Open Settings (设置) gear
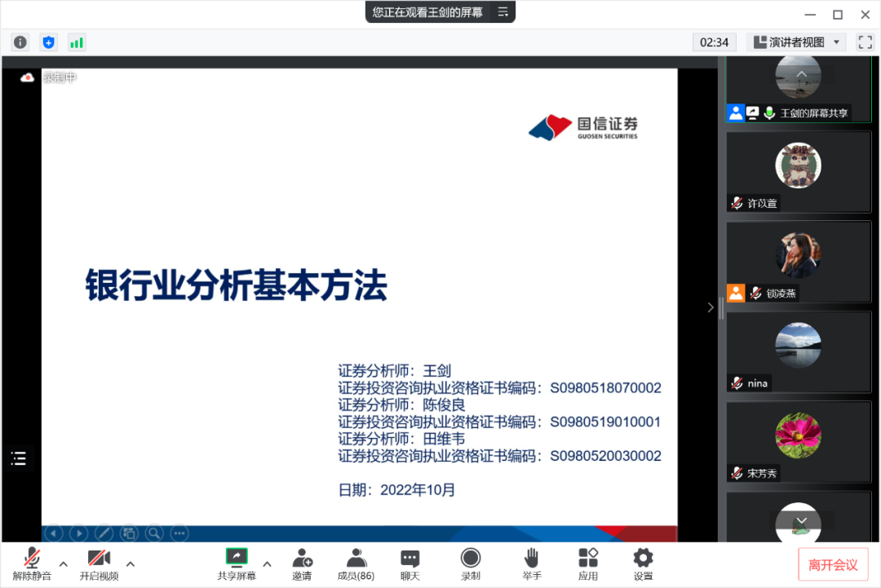The image size is (881, 588). coord(643,564)
